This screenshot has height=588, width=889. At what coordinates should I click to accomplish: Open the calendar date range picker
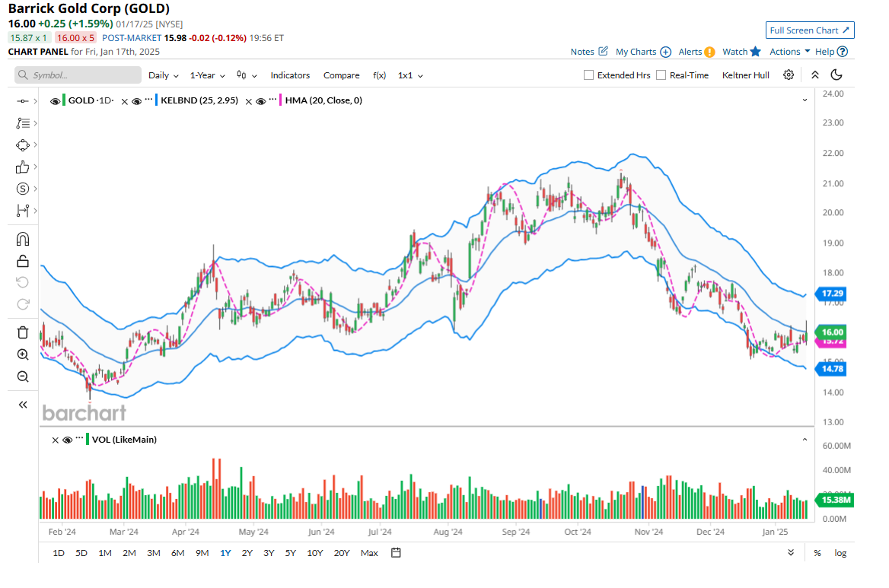(x=396, y=553)
